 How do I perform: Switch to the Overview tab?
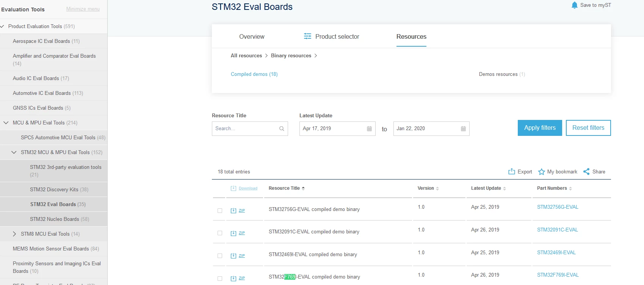252,36
